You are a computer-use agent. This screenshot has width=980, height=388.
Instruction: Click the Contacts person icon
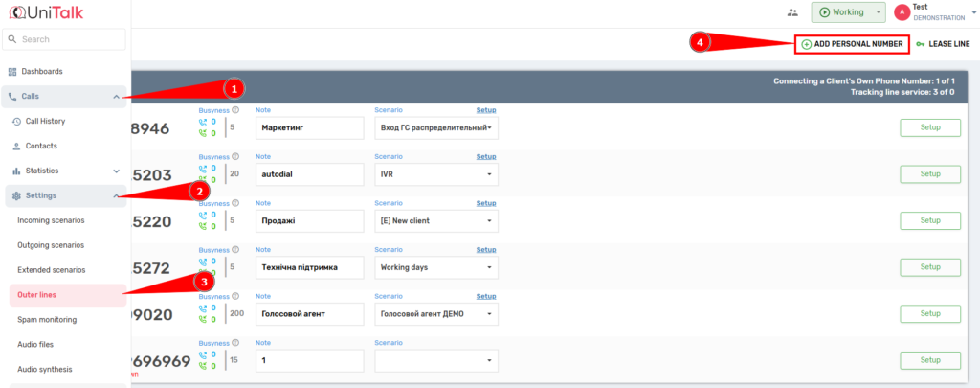point(16,147)
